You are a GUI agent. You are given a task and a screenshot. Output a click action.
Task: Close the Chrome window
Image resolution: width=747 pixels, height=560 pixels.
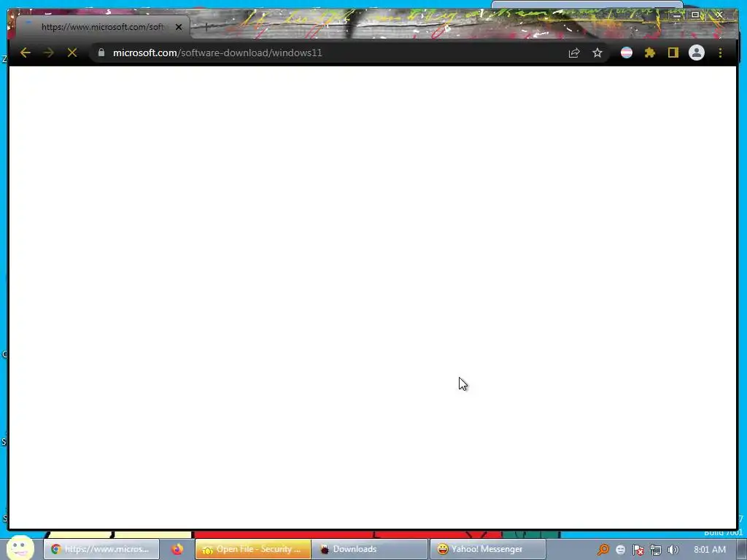click(720, 15)
